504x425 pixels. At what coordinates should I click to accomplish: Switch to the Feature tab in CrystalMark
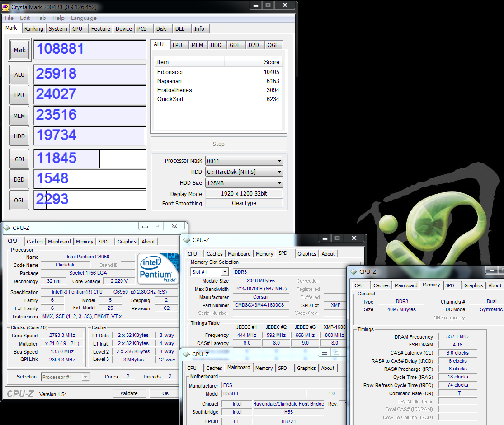tap(100, 29)
